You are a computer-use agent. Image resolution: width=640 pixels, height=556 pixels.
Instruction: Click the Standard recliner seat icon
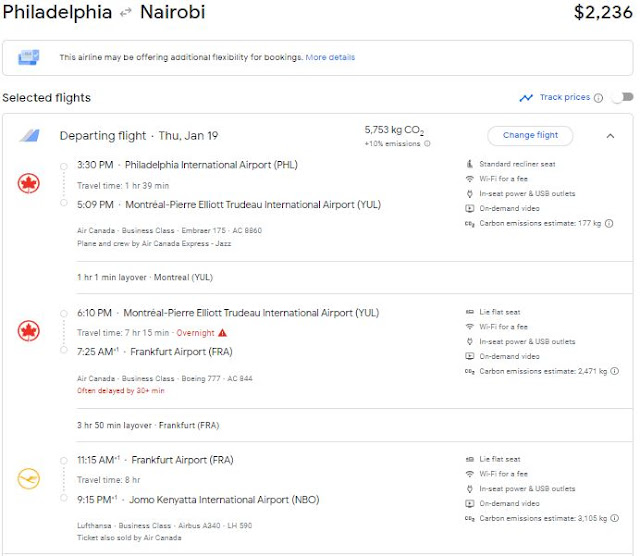pyautogui.click(x=469, y=164)
